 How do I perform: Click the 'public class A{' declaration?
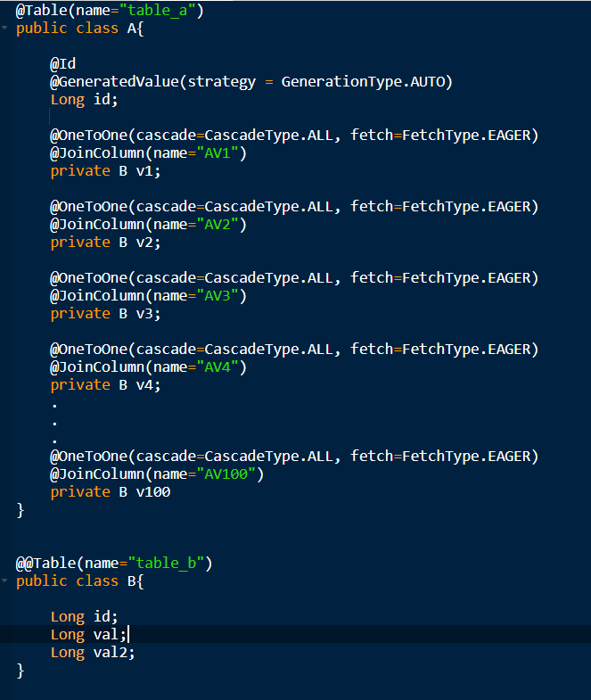(80, 29)
